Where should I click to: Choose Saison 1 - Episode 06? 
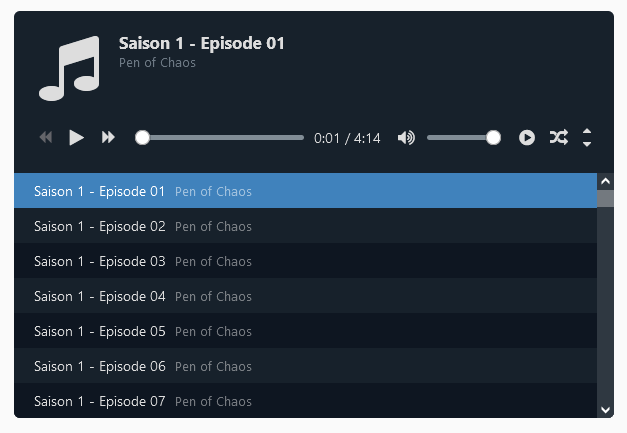tap(306, 366)
